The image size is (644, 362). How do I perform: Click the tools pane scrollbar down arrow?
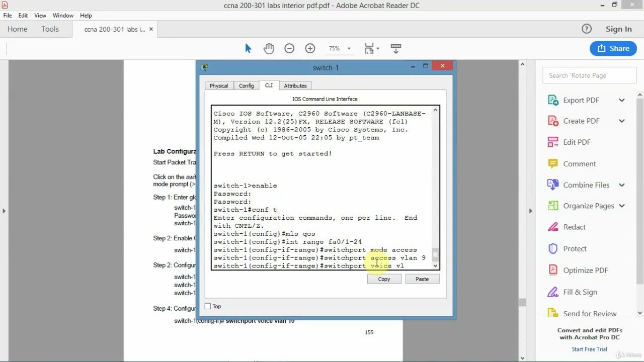click(x=640, y=313)
